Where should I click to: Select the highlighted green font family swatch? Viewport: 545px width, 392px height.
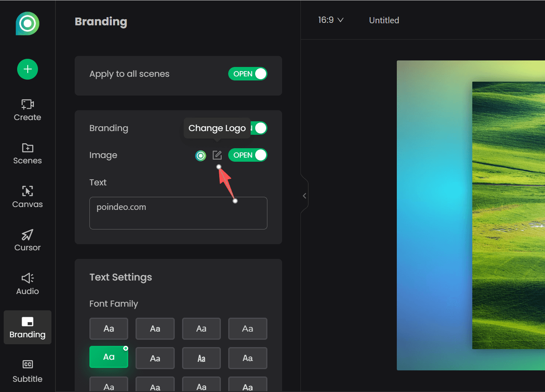[x=109, y=356]
